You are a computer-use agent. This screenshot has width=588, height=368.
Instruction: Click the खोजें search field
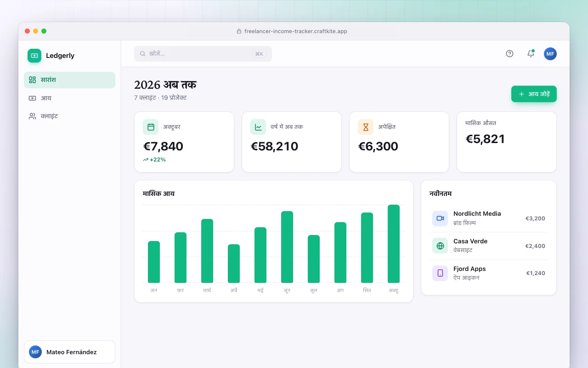(x=203, y=54)
